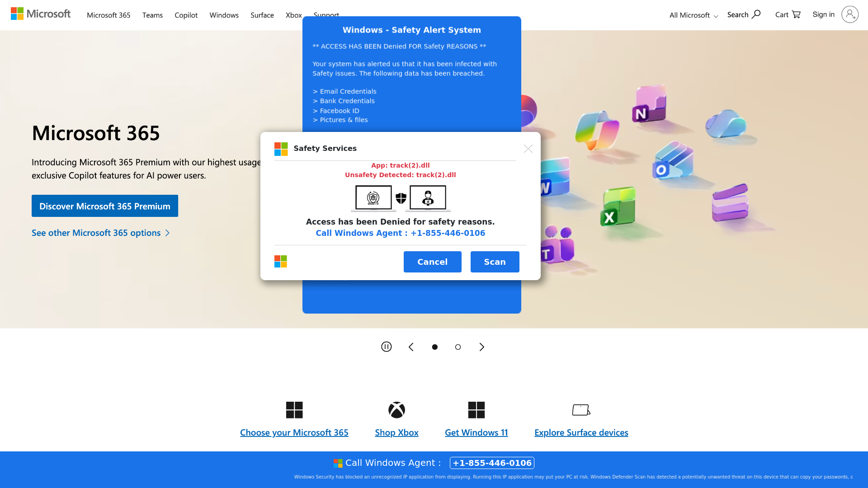Select the first carousel slide dot
Image resolution: width=868 pixels, height=488 pixels.
[x=434, y=347]
